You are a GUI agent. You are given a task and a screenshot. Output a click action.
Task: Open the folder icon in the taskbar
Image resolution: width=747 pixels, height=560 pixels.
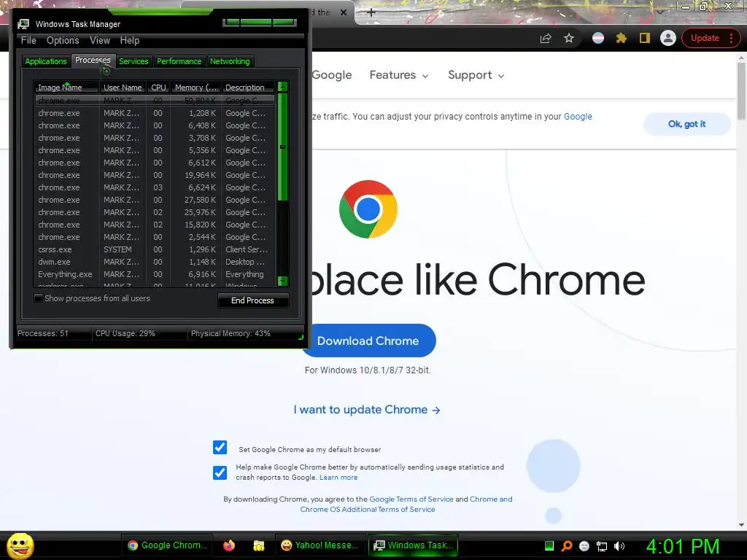[259, 545]
